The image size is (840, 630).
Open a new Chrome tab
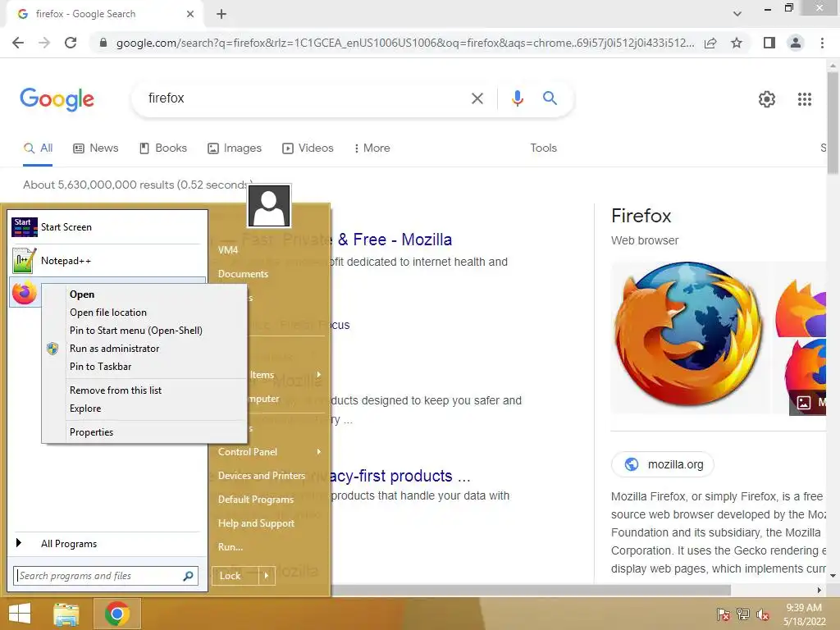(221, 14)
